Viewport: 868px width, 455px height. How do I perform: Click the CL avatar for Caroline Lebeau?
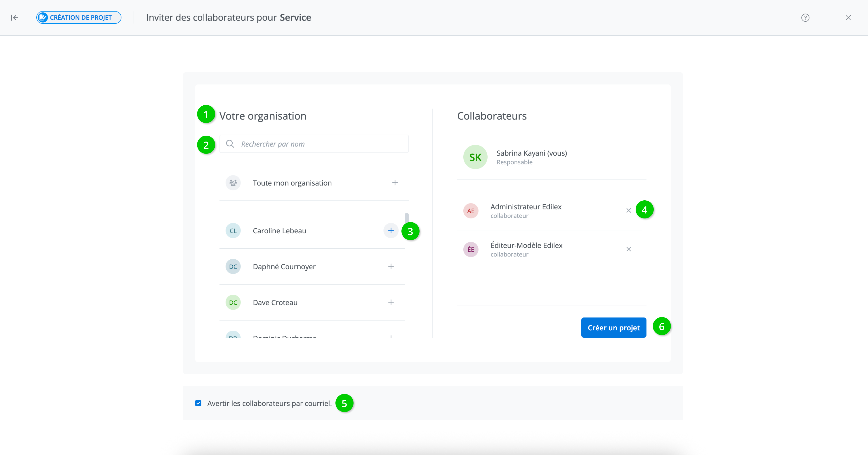(233, 231)
